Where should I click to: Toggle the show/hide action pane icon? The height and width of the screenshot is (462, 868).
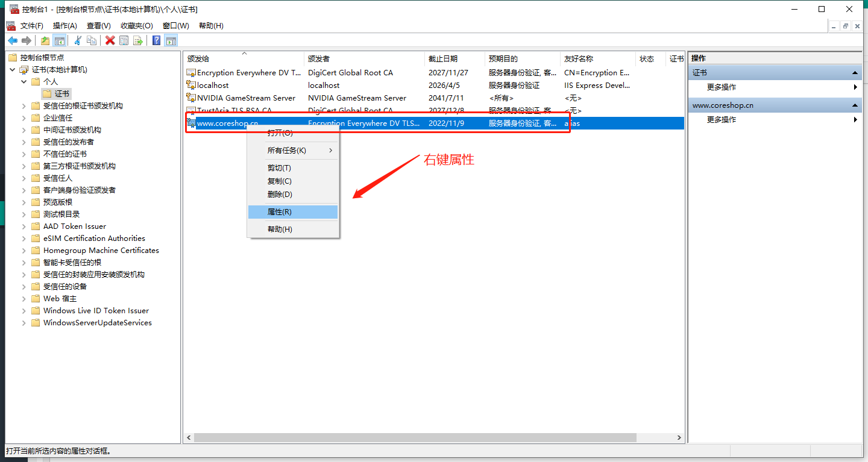pos(171,40)
